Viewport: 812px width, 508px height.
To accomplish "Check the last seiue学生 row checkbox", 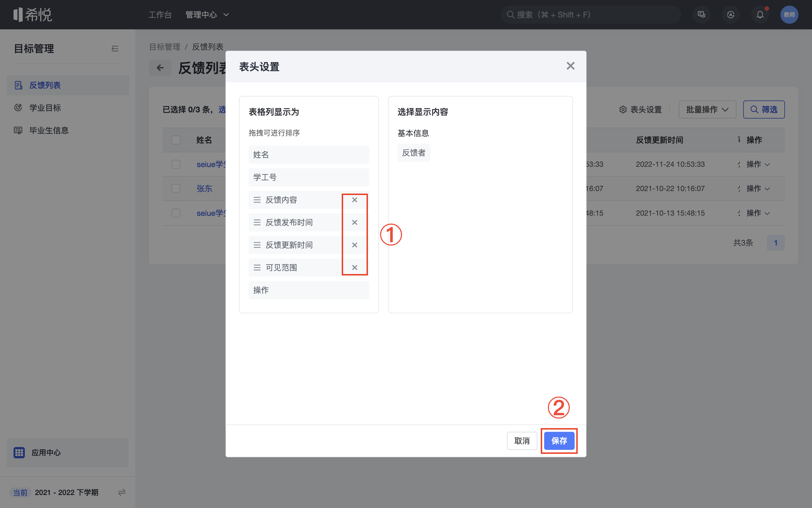I will tap(176, 213).
